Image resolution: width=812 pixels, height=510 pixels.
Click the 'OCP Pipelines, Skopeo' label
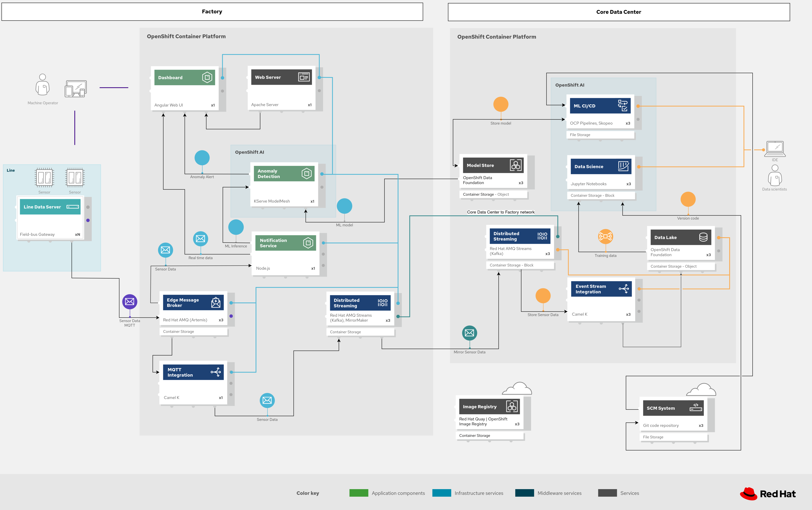click(x=591, y=123)
